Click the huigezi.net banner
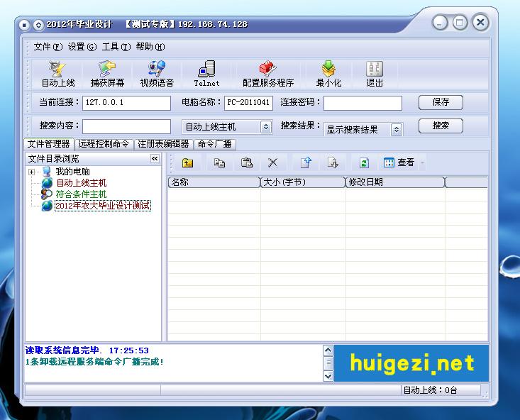 tap(411, 363)
